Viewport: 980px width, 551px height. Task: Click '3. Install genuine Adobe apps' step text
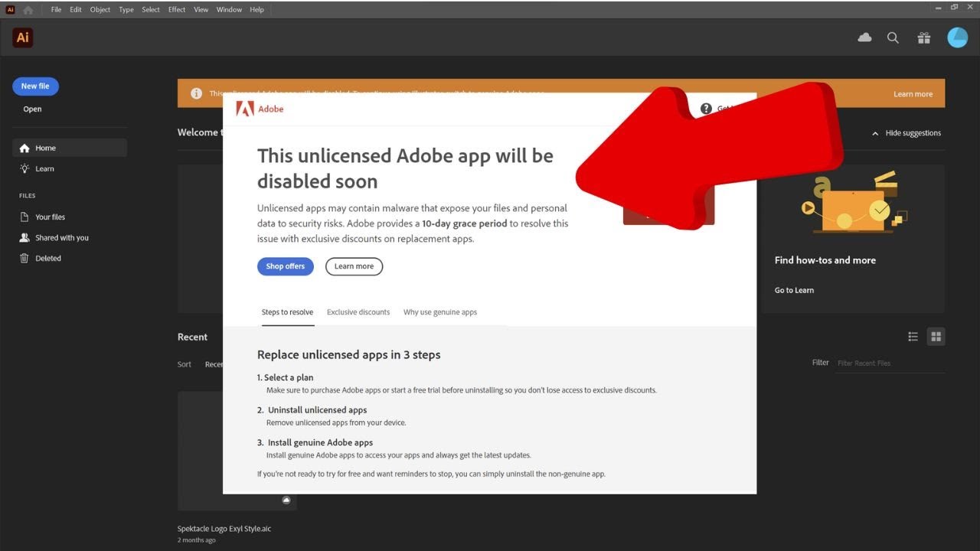(315, 442)
